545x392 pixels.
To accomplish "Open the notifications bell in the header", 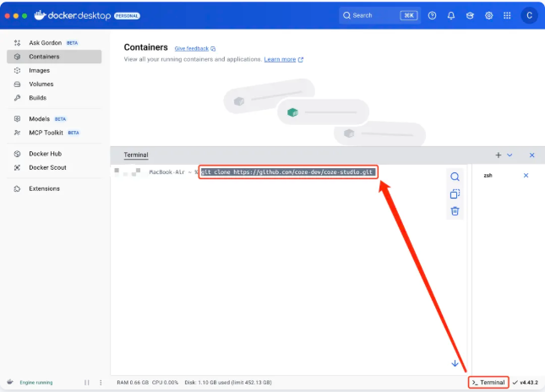I will pyautogui.click(x=451, y=15).
